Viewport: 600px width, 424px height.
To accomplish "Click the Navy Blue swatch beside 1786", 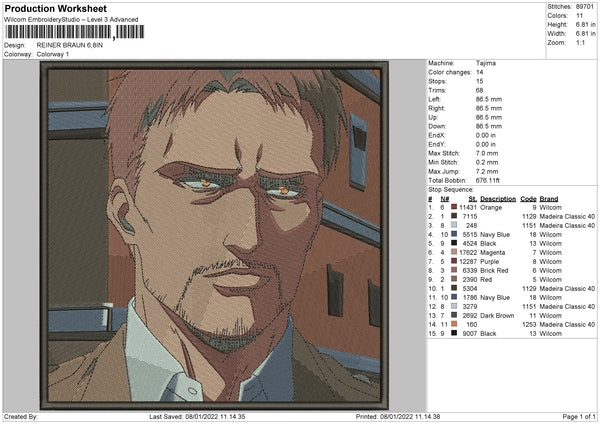I will point(454,297).
